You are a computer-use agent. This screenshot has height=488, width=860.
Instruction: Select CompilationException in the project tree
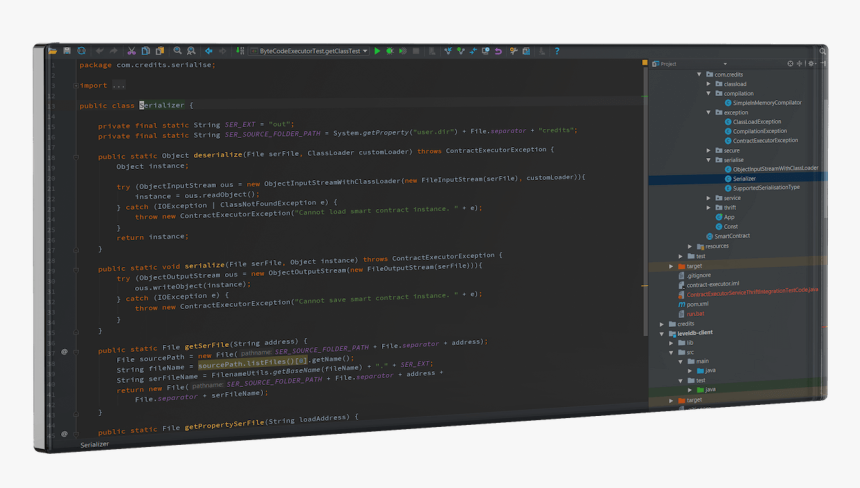coord(760,131)
